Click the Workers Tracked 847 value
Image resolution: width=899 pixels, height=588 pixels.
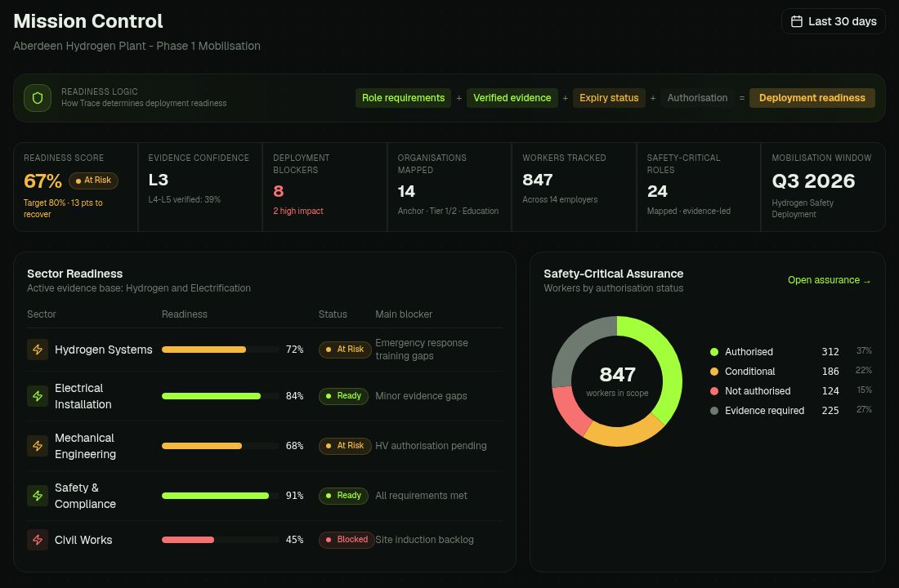[x=537, y=180]
